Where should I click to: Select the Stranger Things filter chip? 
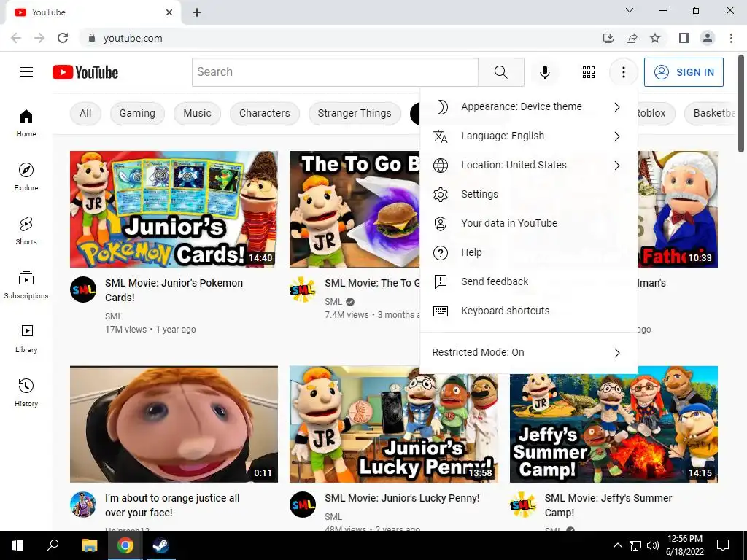[355, 113]
